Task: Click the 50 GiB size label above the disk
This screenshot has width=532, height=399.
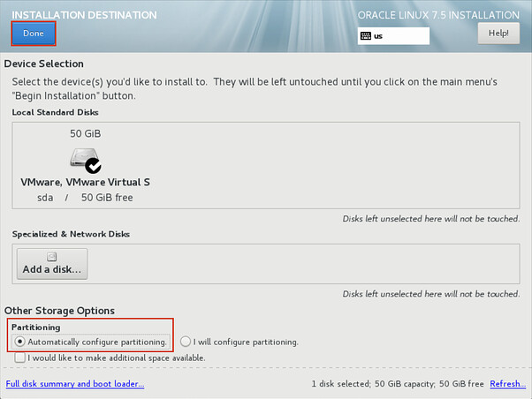Action: coord(85,133)
